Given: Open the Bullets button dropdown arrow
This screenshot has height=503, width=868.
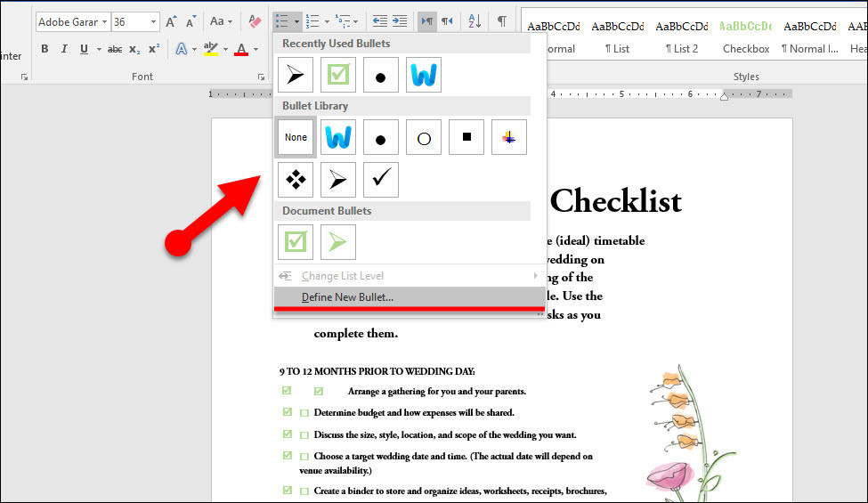Looking at the screenshot, I should pos(296,21).
